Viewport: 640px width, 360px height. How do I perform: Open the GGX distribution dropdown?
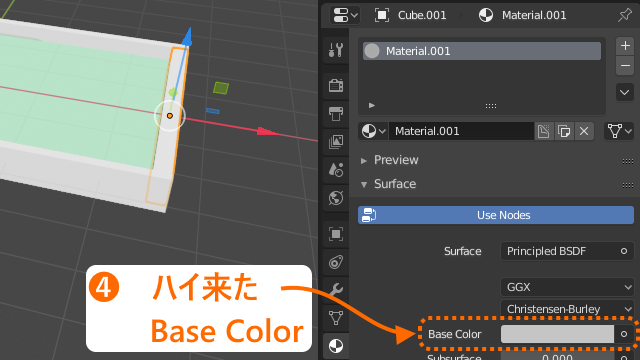coord(567,287)
